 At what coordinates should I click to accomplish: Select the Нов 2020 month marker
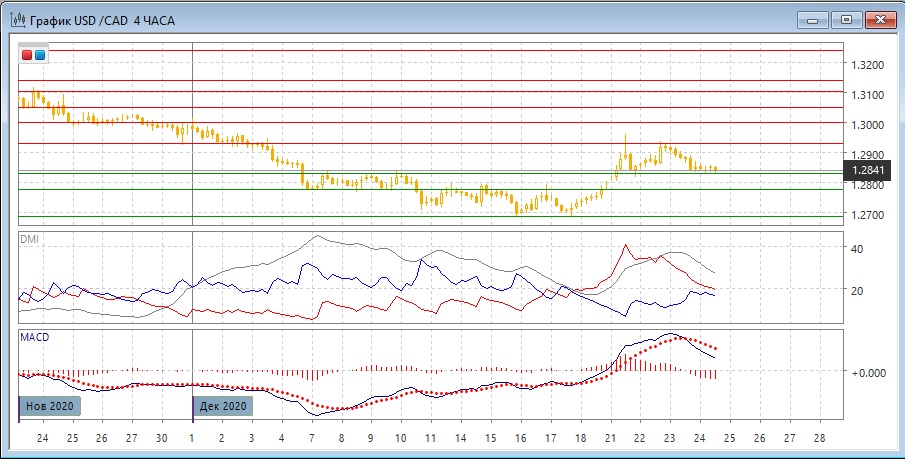(49, 406)
